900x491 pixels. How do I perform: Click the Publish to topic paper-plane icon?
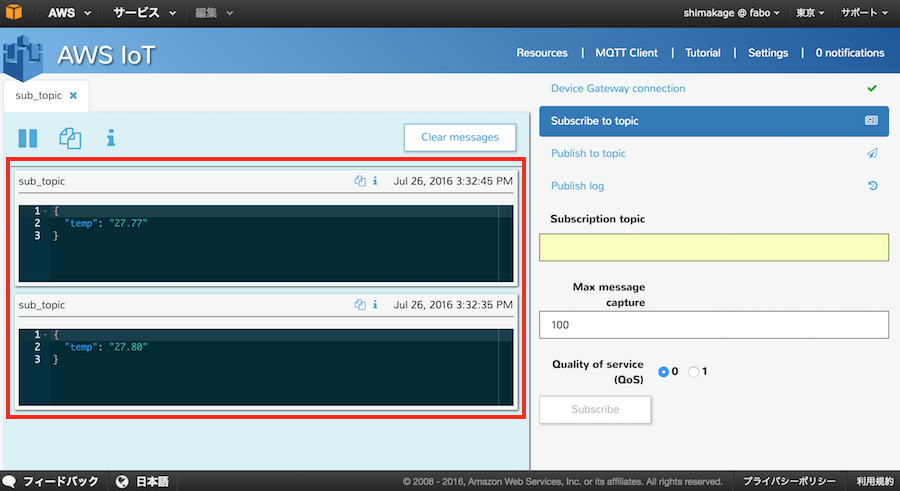coord(872,154)
